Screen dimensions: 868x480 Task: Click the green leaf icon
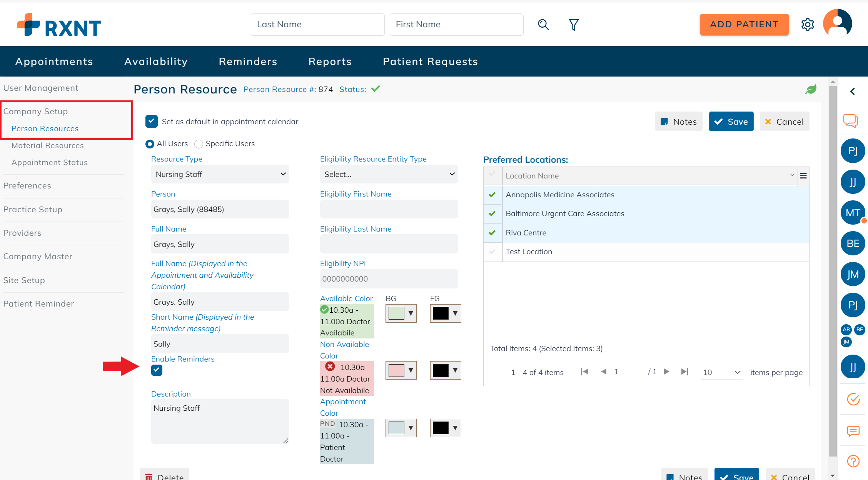coord(811,90)
